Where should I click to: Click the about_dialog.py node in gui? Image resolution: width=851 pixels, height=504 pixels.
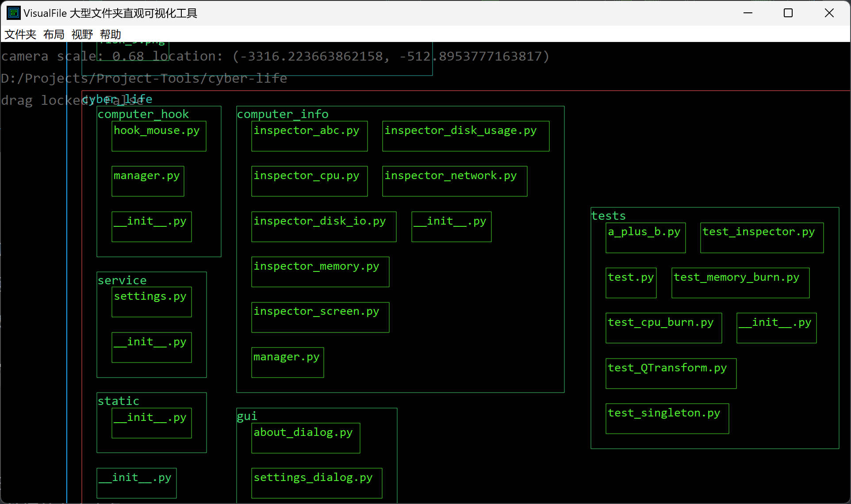coord(305,438)
